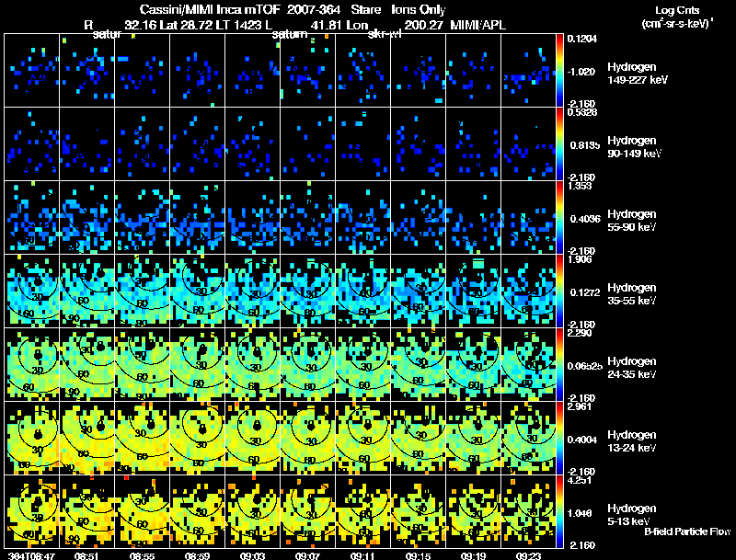The image size is (736, 560).
Task: Click the color bar beside Hydrogen 149-227 keV
Action: click(559, 71)
